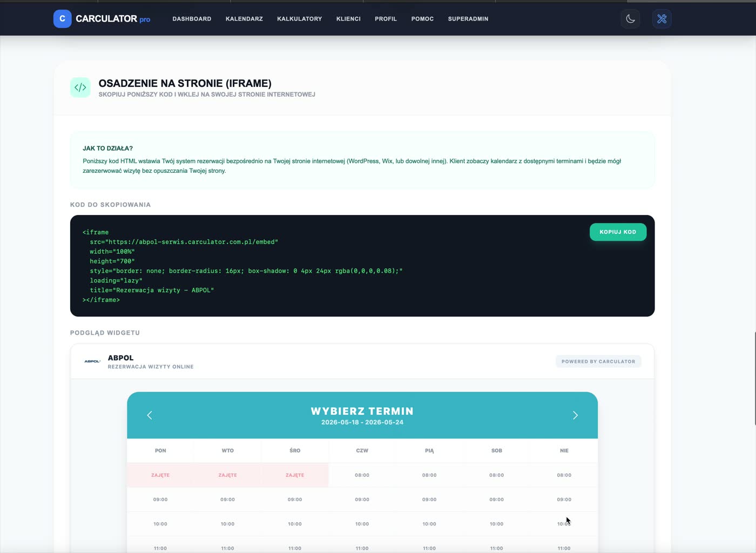Screen dimensions: 756x553
Task: Open the Kalendarz menu item
Action: coord(244,19)
